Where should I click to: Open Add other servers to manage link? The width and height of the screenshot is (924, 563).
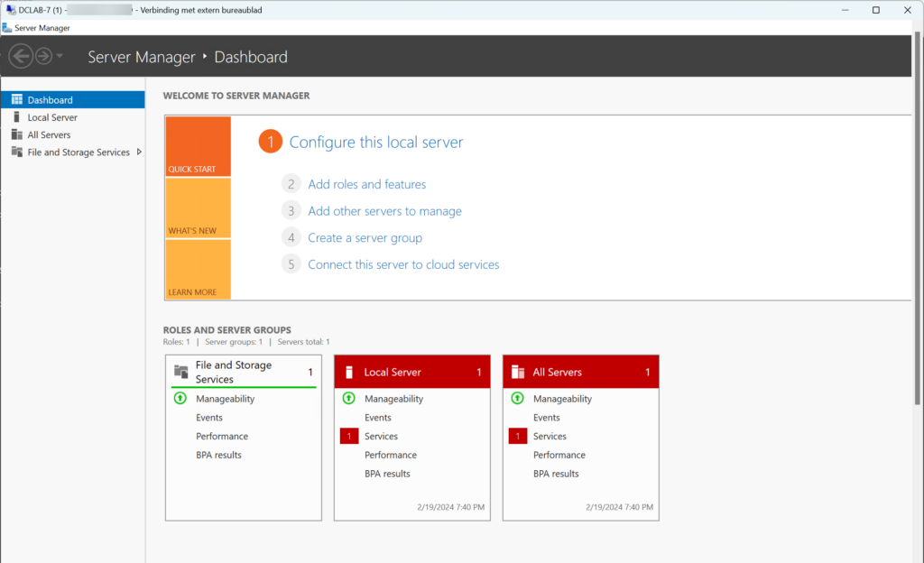(384, 211)
